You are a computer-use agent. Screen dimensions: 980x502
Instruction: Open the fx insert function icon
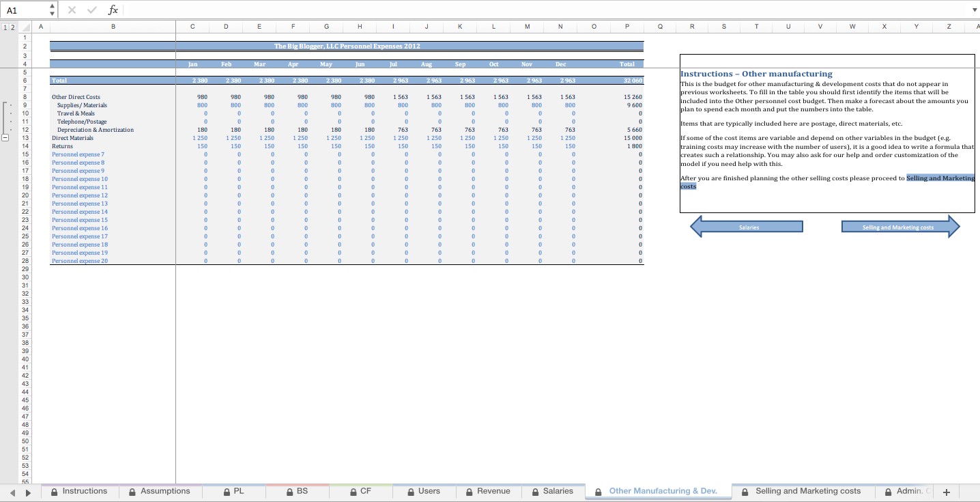[113, 10]
